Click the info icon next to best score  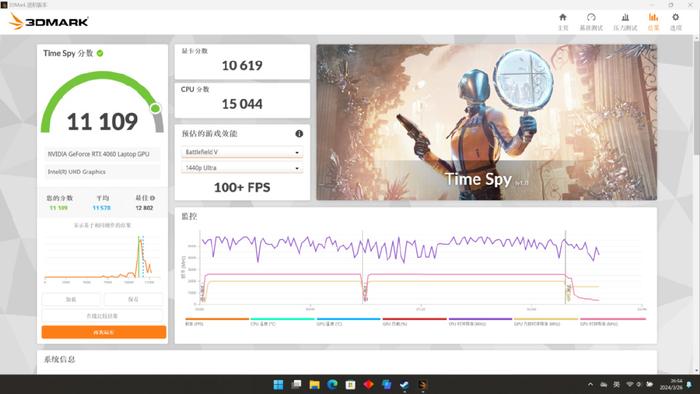(153, 198)
